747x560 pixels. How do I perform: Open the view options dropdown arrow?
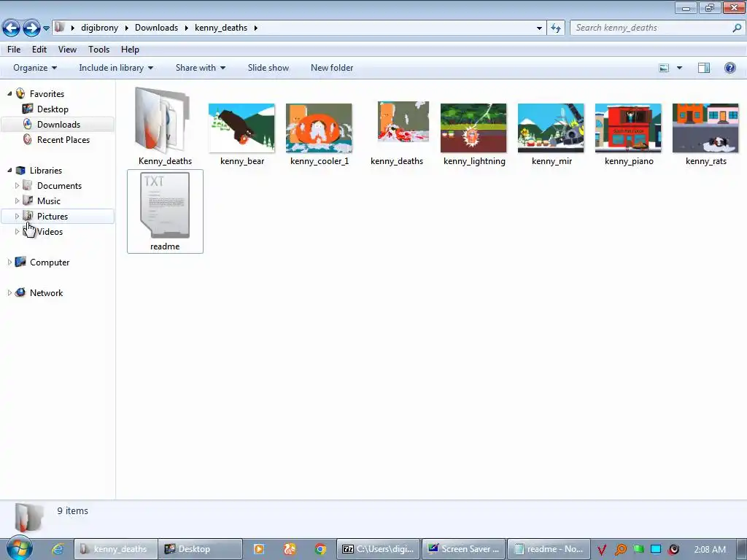tap(679, 68)
